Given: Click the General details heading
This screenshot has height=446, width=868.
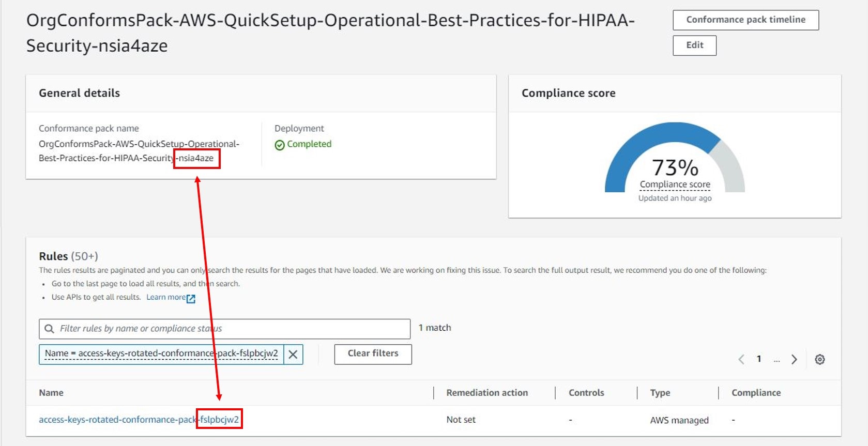Looking at the screenshot, I should pyautogui.click(x=79, y=93).
